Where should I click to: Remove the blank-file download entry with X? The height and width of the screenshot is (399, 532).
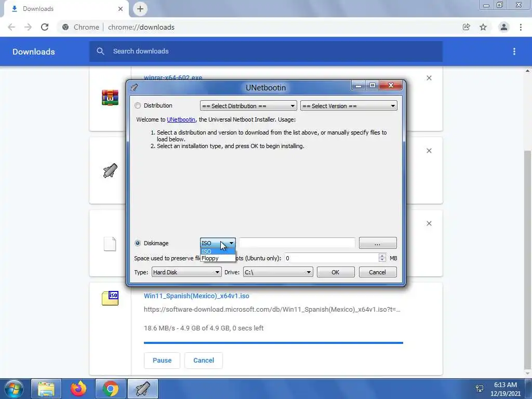429,223
